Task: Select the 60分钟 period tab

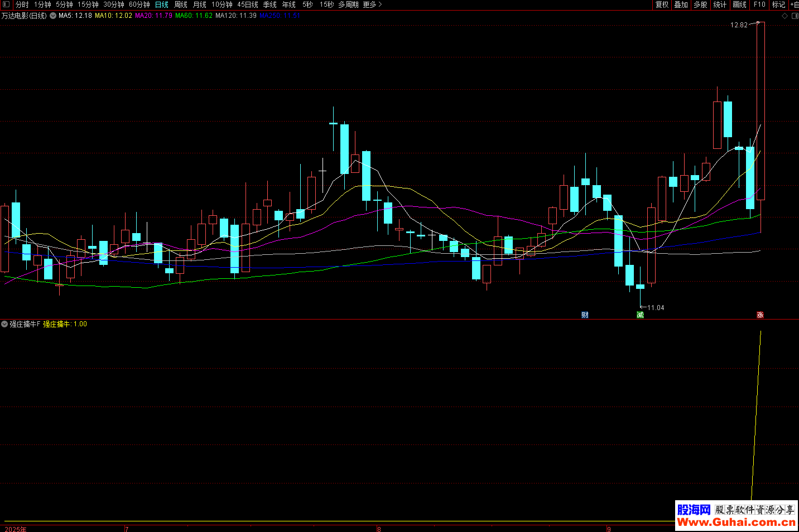Action: pyautogui.click(x=139, y=4)
